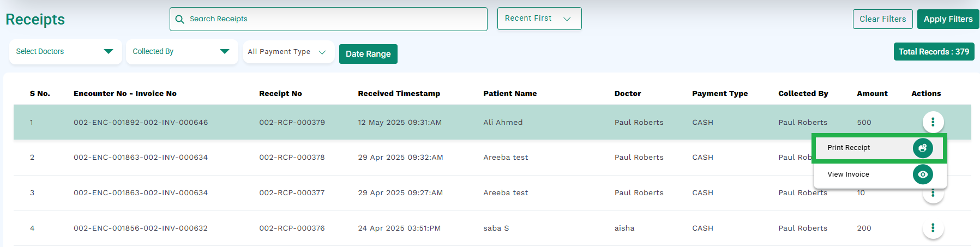Viewport: 980px width, 247px height.
Task: Open the Date Range picker
Action: 368,54
